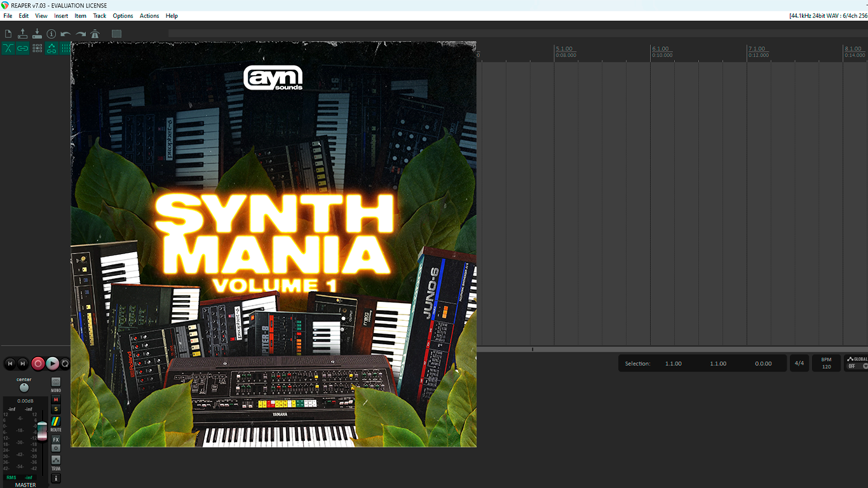The height and width of the screenshot is (488, 868).
Task: Click the Redo arrow icon
Action: coord(81,34)
